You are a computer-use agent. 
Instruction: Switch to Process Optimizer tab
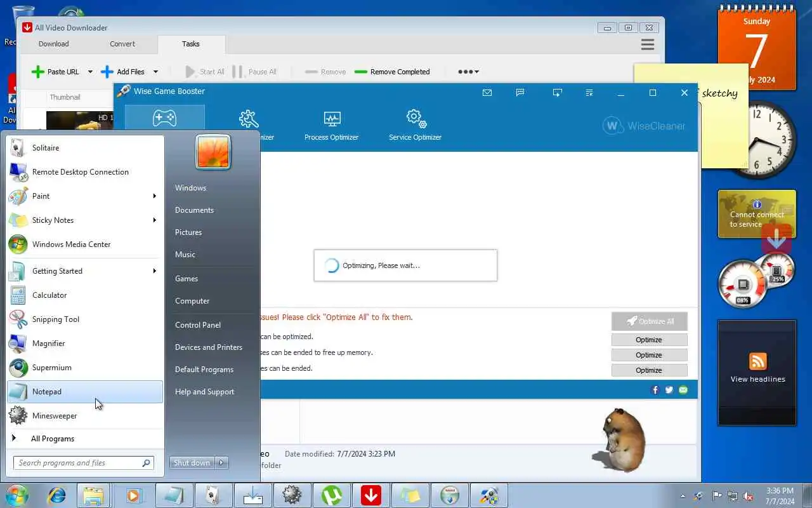coord(331,125)
